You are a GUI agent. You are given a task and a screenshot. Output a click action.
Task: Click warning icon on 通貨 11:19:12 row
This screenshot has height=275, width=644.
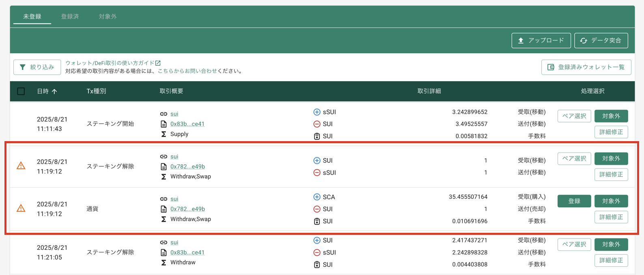click(21, 208)
